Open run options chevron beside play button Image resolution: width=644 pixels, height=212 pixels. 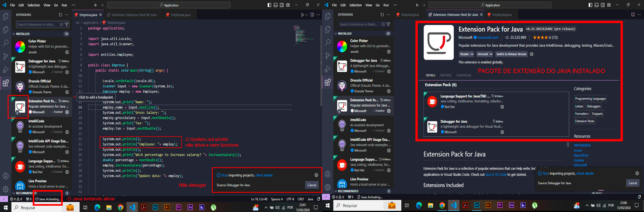point(307,15)
